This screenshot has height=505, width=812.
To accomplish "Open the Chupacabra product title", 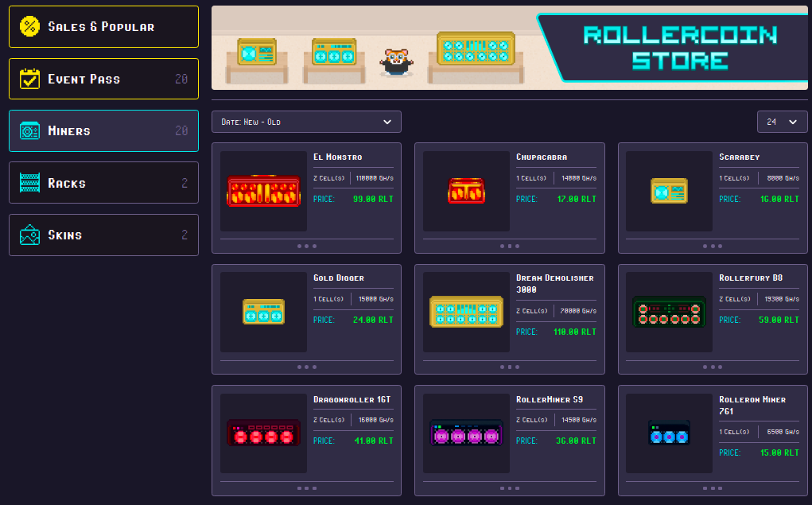I will point(542,157).
